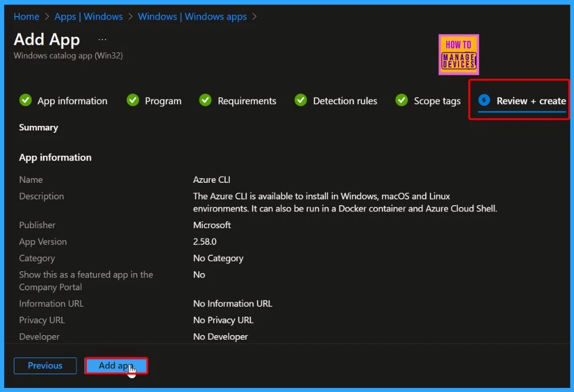Viewport: 574px width, 392px height.
Task: Select the Azure CLI name value
Action: click(211, 179)
